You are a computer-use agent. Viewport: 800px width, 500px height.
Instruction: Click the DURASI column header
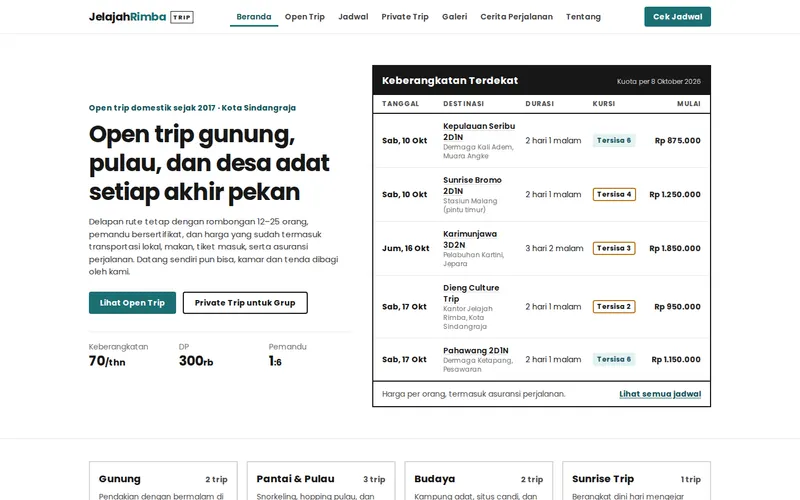click(x=539, y=104)
